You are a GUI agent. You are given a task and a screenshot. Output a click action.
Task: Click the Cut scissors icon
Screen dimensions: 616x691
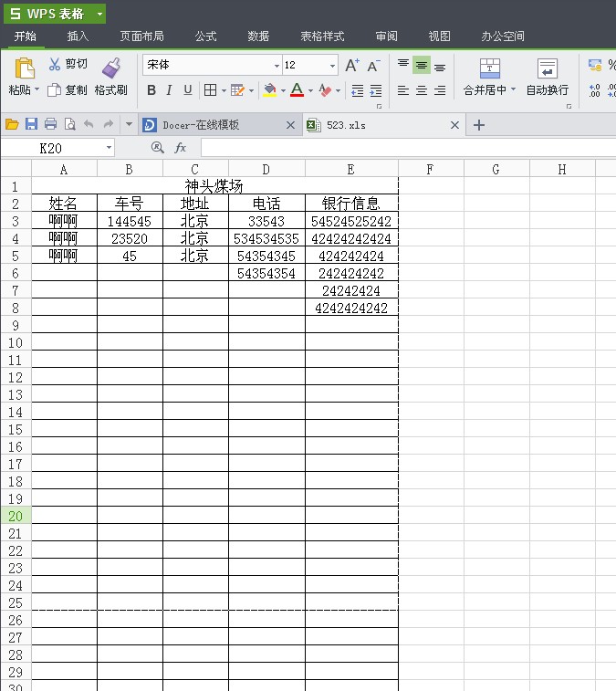(54, 64)
